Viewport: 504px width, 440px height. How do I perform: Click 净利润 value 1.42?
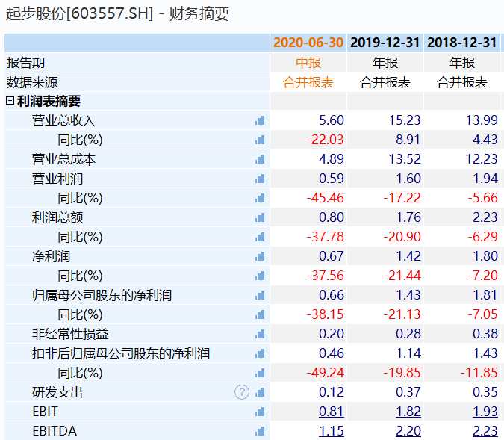coord(408,256)
